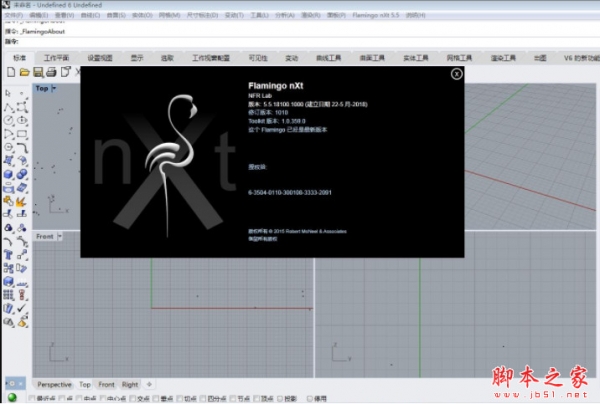
Task: Select the Explode tool
Action: pos(21,201)
